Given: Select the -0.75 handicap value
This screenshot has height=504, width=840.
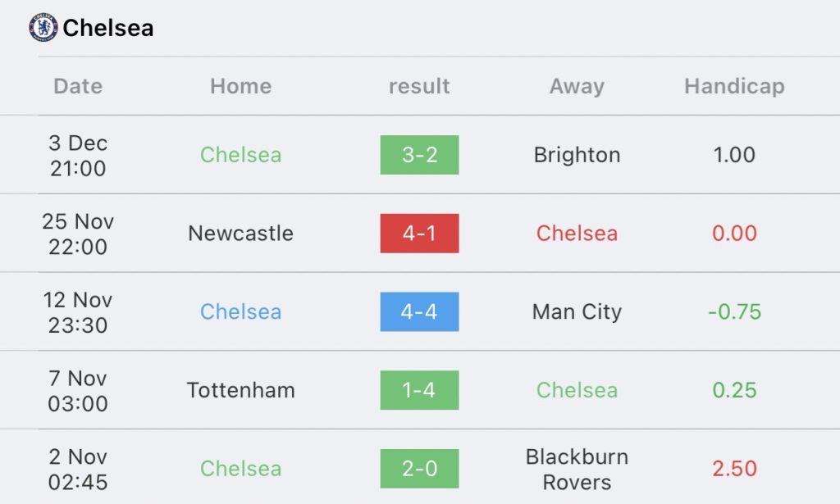Looking at the screenshot, I should pyautogui.click(x=734, y=311).
